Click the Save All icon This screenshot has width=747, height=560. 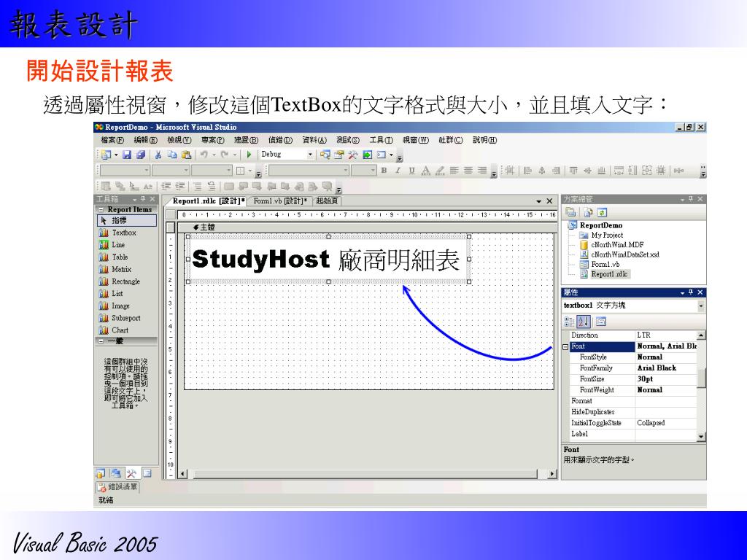click(141, 155)
